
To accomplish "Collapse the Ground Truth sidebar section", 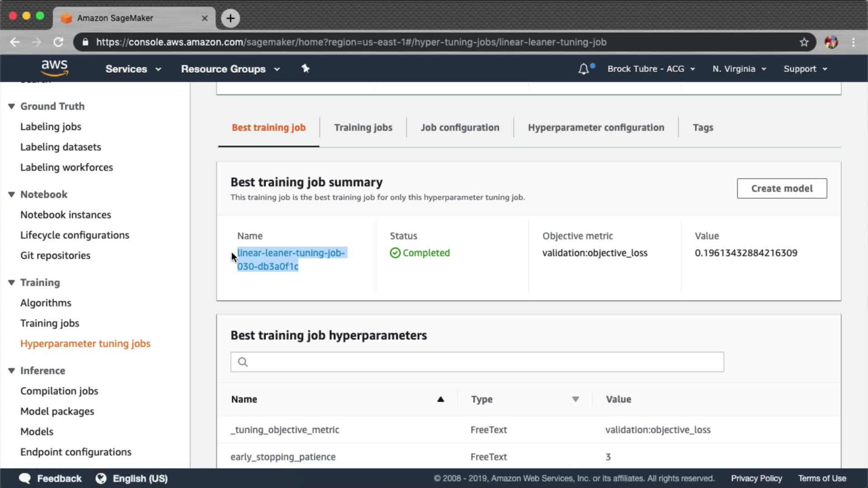I will (11, 106).
